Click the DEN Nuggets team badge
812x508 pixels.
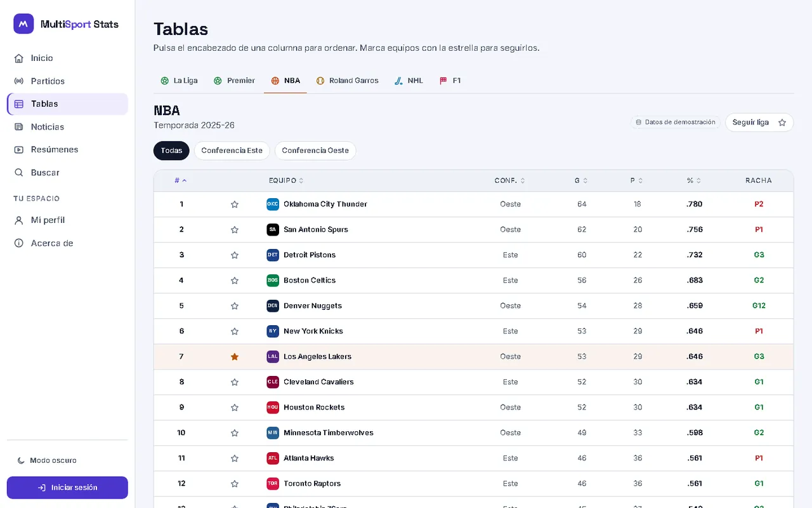tap(273, 306)
